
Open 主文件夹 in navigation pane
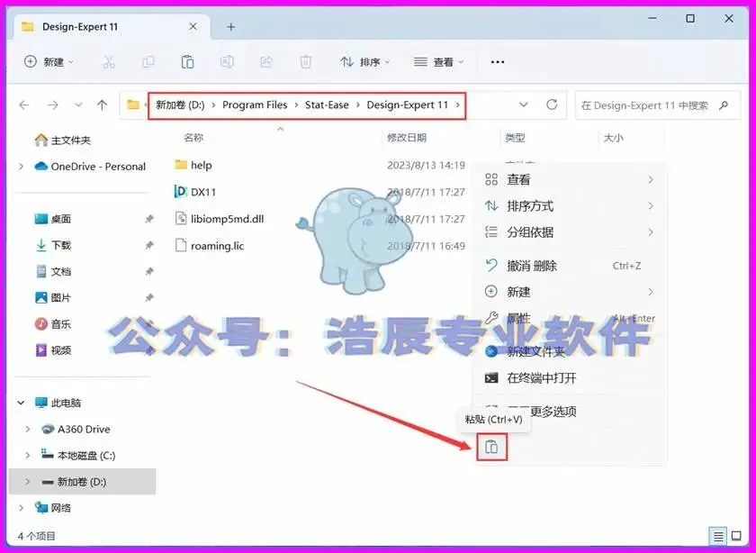[63, 140]
